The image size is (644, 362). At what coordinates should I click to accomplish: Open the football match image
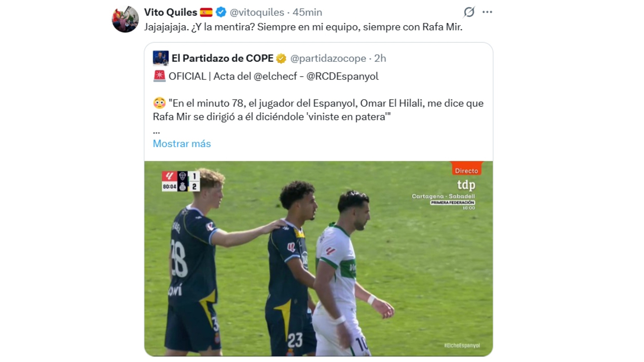318,258
